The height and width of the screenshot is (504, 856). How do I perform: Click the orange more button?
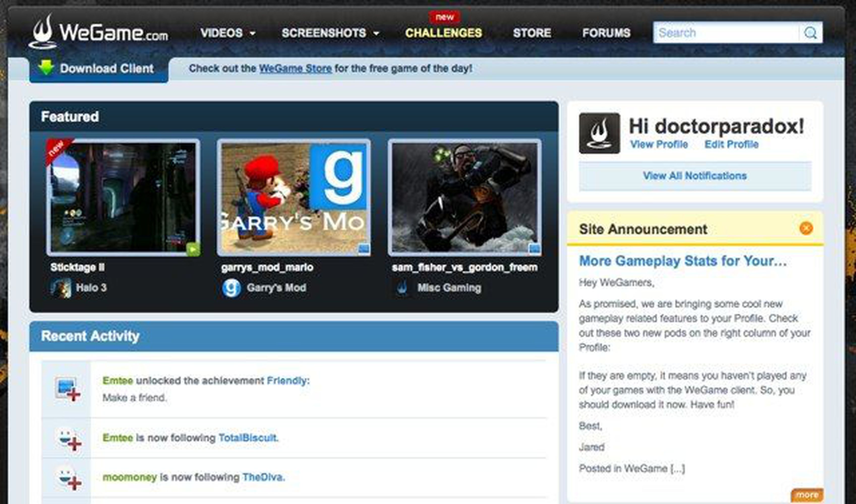point(807,495)
